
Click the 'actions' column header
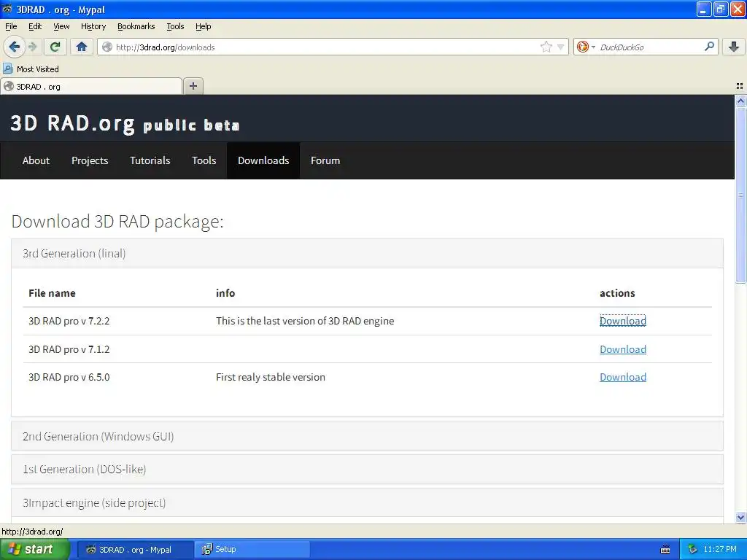pos(617,293)
